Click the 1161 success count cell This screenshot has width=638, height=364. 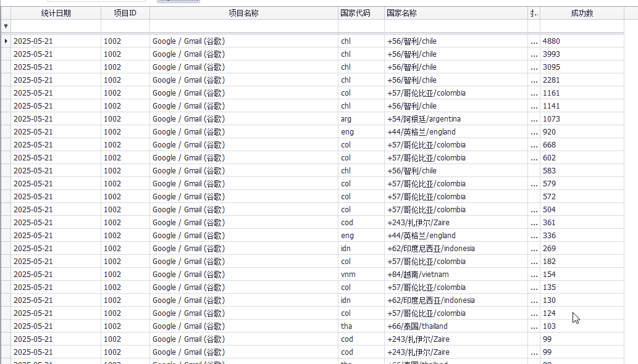point(582,93)
